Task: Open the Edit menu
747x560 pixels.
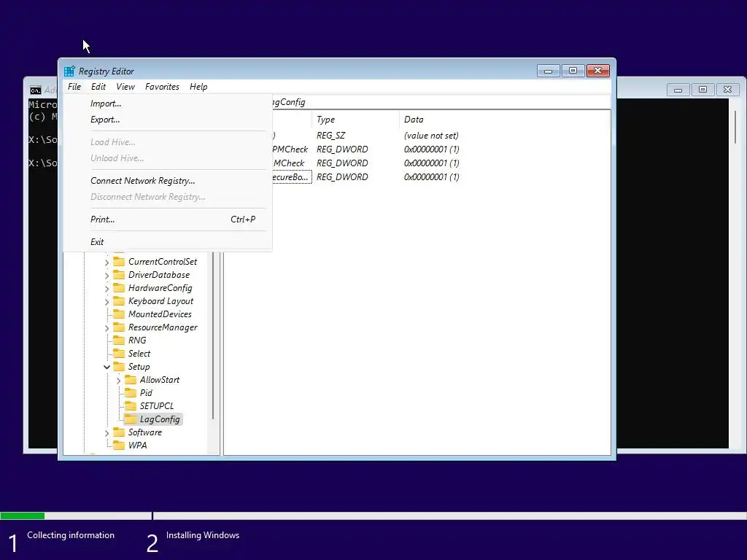Action: pyautogui.click(x=98, y=87)
